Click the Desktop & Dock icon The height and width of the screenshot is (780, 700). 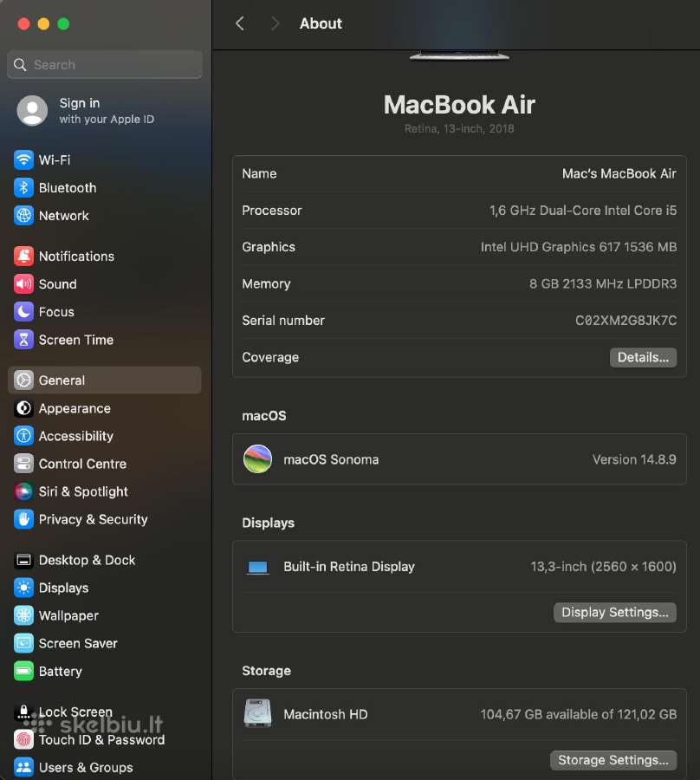pos(23,560)
